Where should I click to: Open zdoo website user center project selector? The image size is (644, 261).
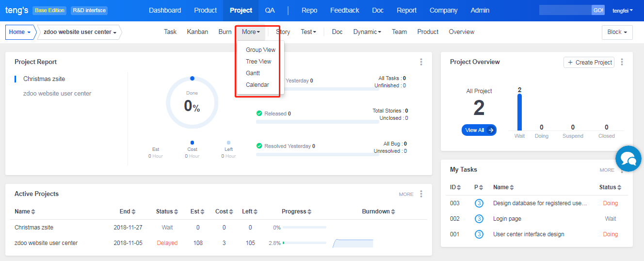80,33
